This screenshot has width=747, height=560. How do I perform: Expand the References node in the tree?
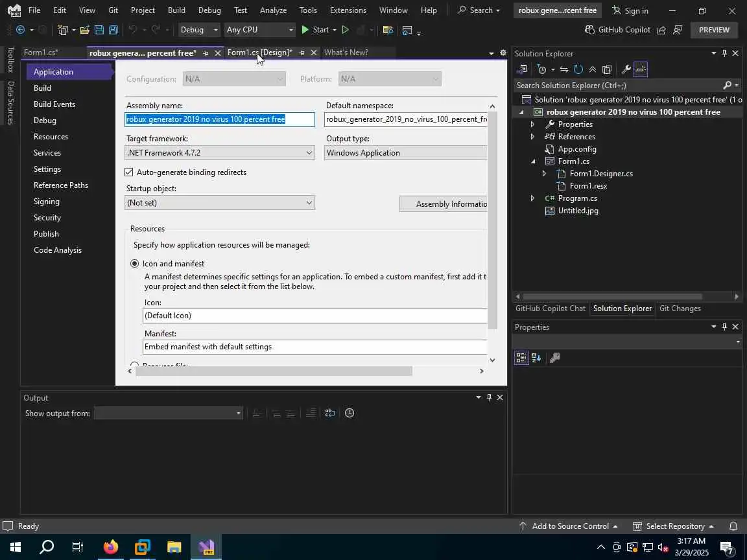click(532, 137)
